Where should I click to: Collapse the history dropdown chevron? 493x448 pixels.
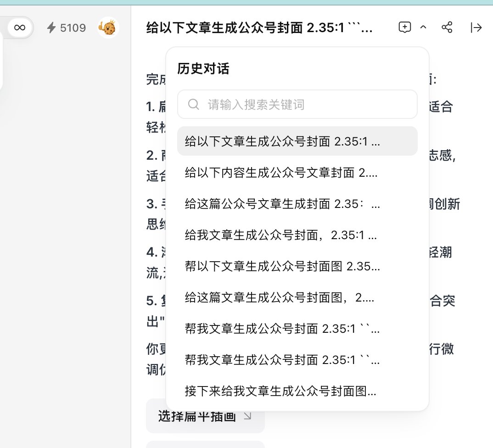pyautogui.click(x=423, y=28)
